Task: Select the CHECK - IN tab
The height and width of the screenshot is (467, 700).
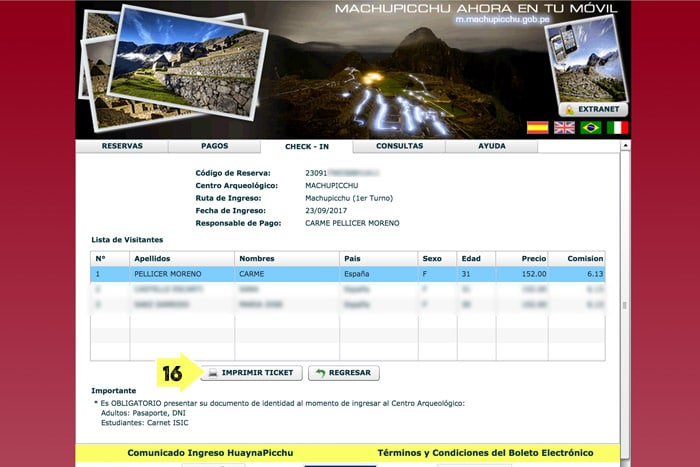Action: click(307, 146)
